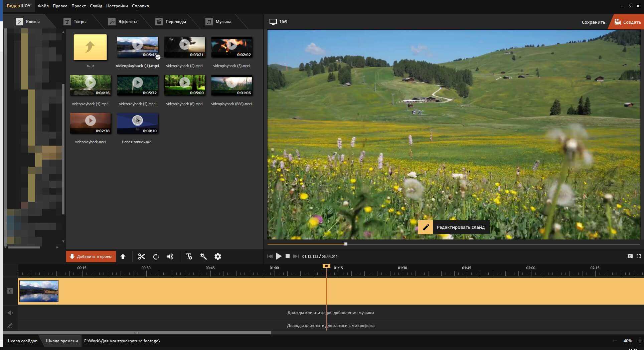Select videoplayback (1).mp4 thumbnail
The height and width of the screenshot is (350, 644).
(x=137, y=47)
